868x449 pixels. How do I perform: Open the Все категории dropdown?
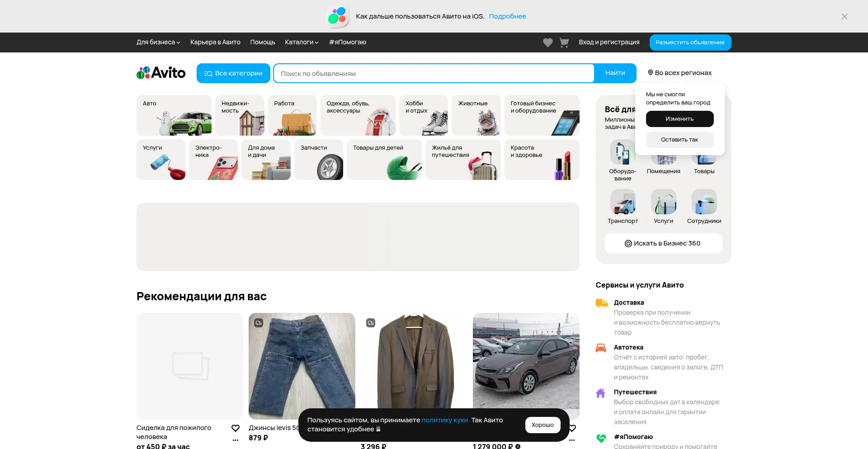pyautogui.click(x=233, y=73)
